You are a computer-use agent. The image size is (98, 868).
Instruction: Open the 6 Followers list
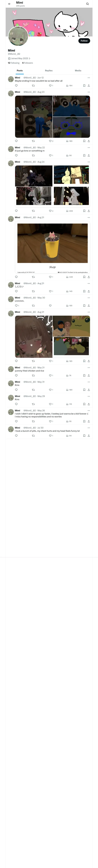pos(28,63)
